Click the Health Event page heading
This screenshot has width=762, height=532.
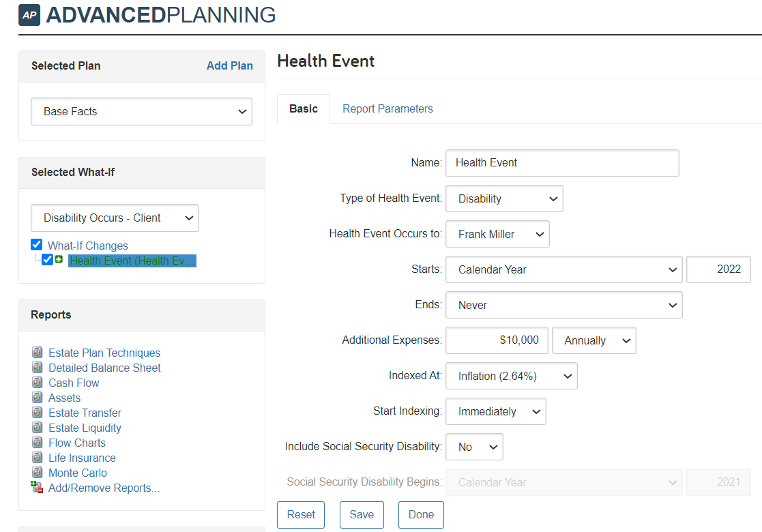pos(325,61)
